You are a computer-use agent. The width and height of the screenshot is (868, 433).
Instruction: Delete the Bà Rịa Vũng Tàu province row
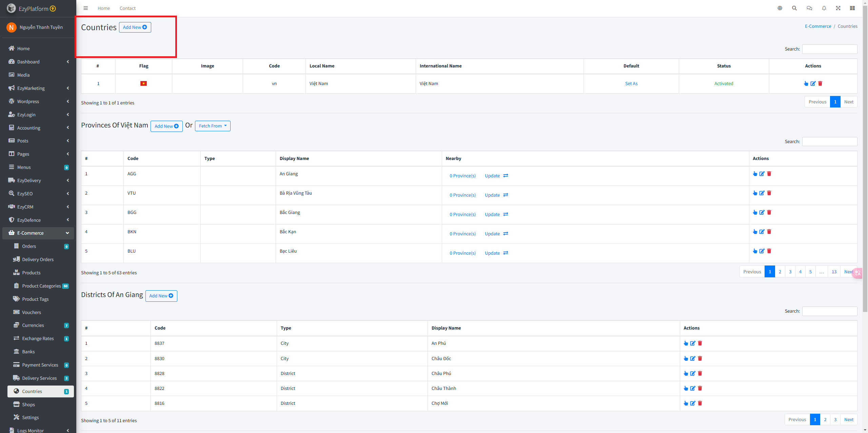[x=769, y=193]
